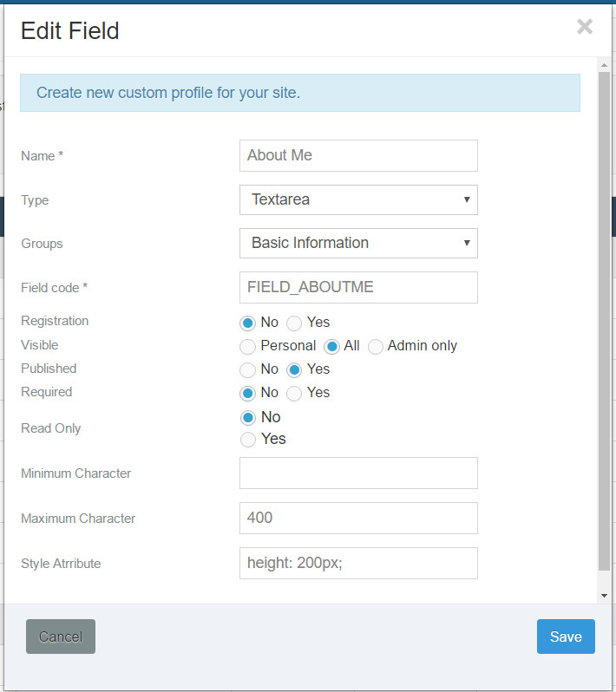Select No for Registration
The height and width of the screenshot is (692, 616).
click(x=247, y=323)
